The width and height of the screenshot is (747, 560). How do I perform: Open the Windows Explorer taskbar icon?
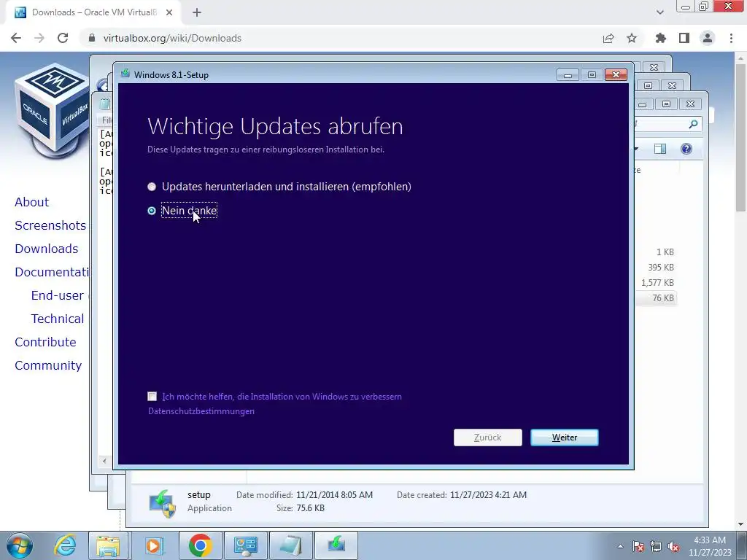click(x=108, y=545)
